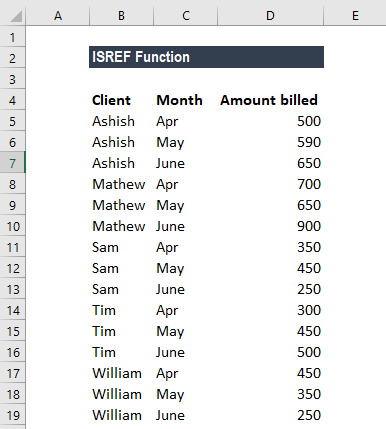This screenshot has width=386, height=429.
Task: Select row 7 header
Action: point(12,163)
